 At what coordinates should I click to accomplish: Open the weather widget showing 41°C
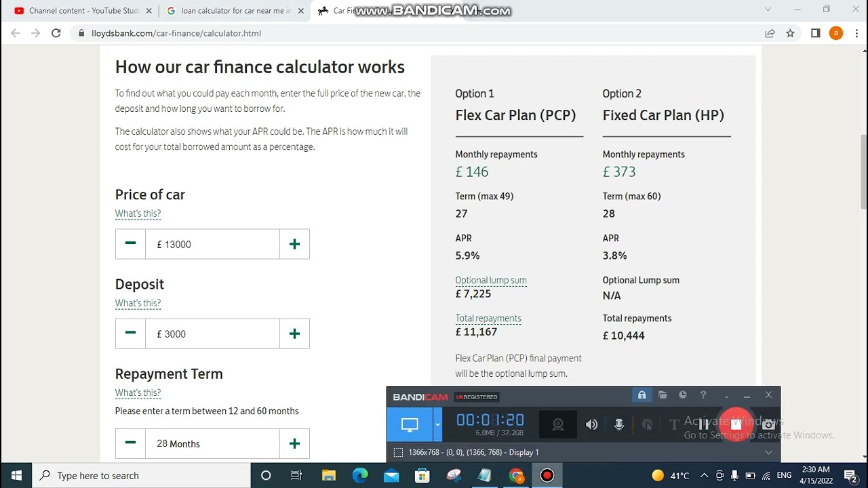670,476
